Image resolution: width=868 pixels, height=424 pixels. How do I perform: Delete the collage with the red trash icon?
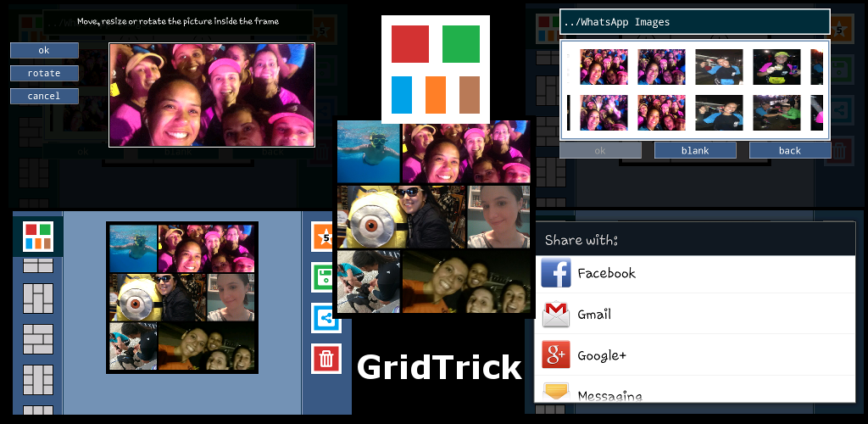point(326,359)
